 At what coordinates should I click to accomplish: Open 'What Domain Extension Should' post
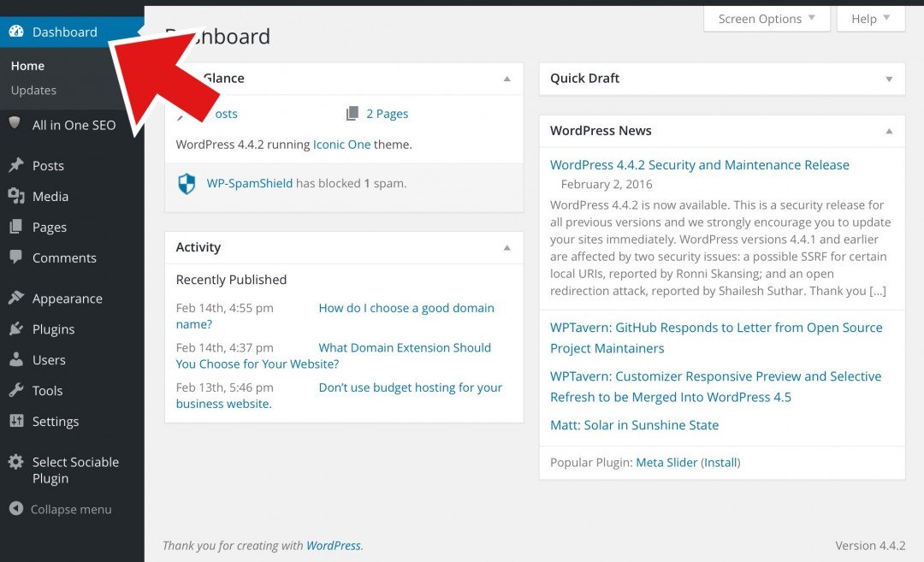point(405,347)
